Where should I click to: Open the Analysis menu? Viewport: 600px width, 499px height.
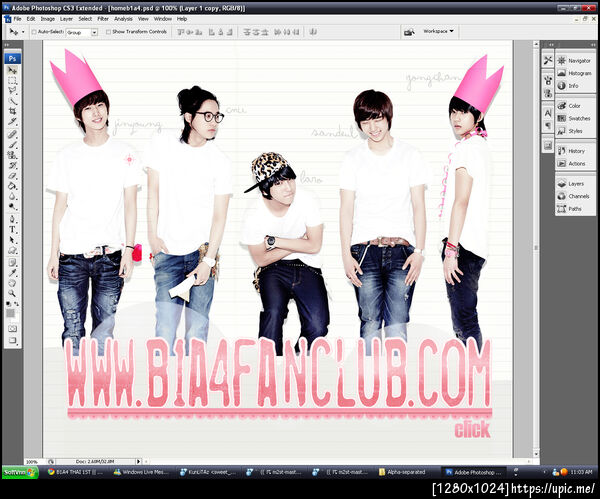123,19
